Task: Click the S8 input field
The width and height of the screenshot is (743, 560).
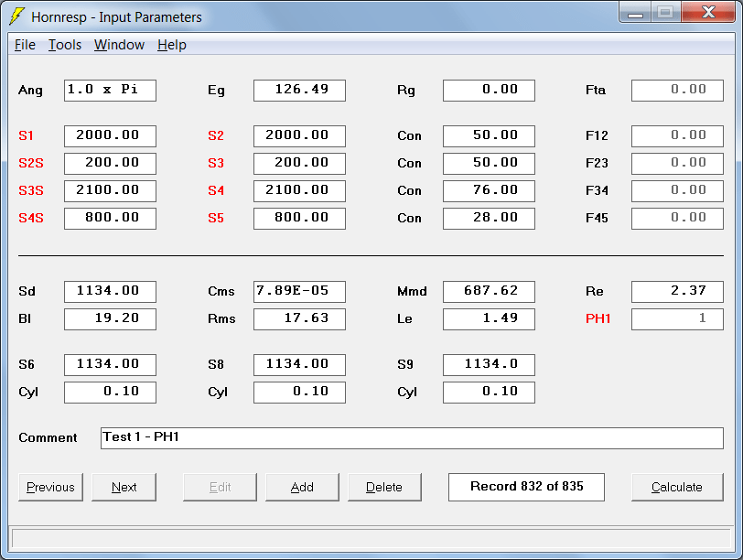Action: 299,365
